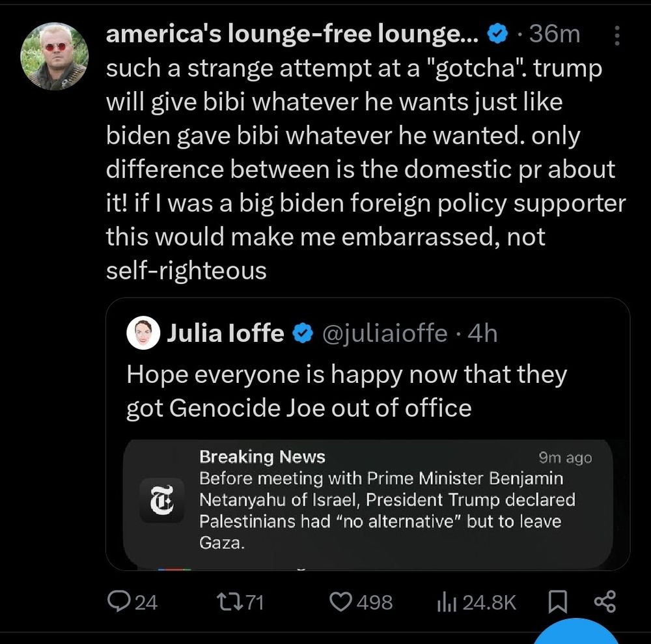Open the @juliaioffe handle link
Image resolution: width=651 pixels, height=644 pixels.
(385, 333)
